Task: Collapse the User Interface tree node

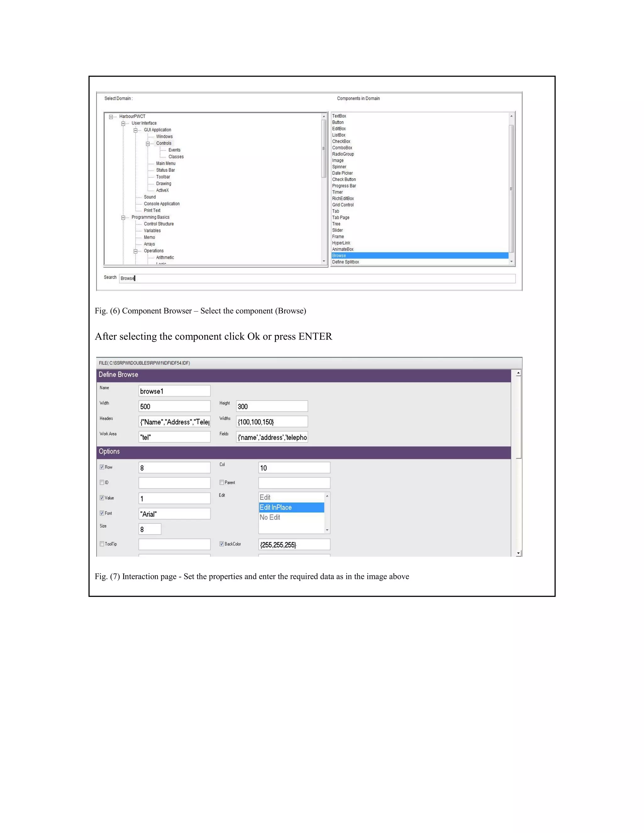Action: coord(123,124)
